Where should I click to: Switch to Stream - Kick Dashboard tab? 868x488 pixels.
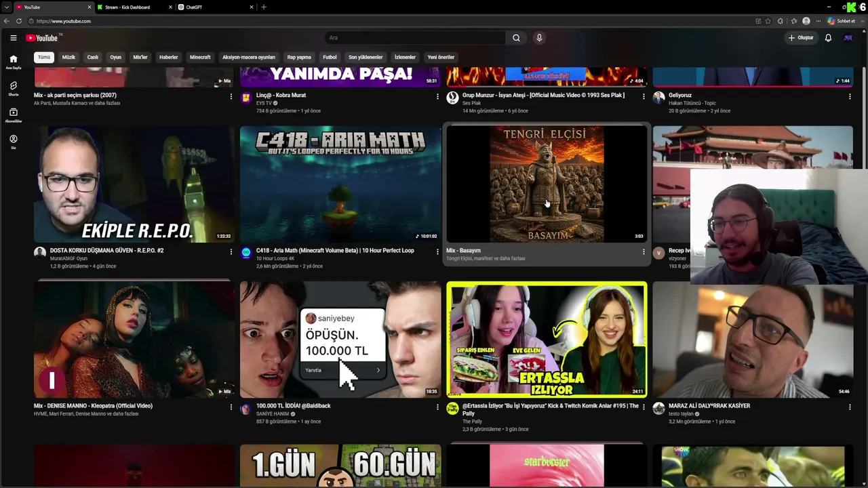pos(134,7)
